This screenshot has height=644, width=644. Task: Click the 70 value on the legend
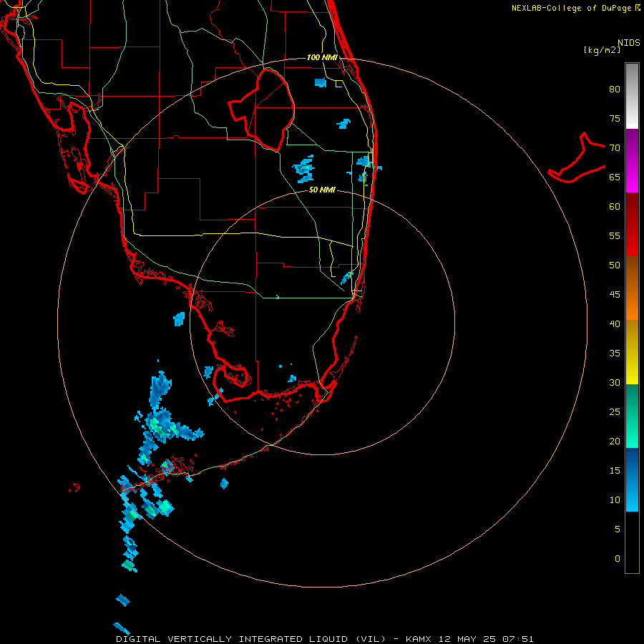click(615, 148)
